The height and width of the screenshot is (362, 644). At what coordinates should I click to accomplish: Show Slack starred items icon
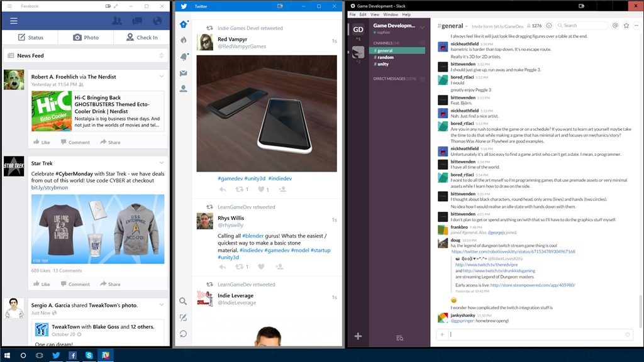coord(626,25)
